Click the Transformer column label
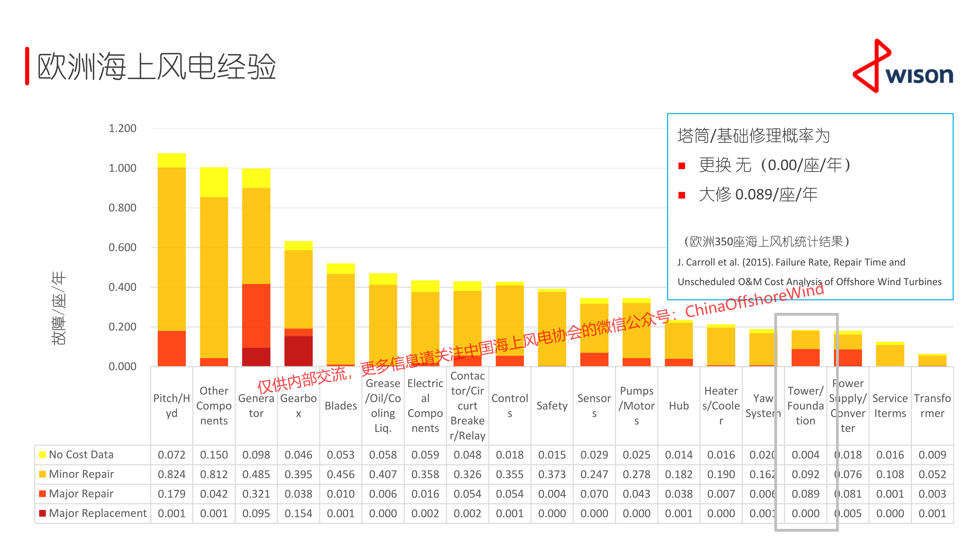The width and height of the screenshot is (980, 551). (932, 406)
